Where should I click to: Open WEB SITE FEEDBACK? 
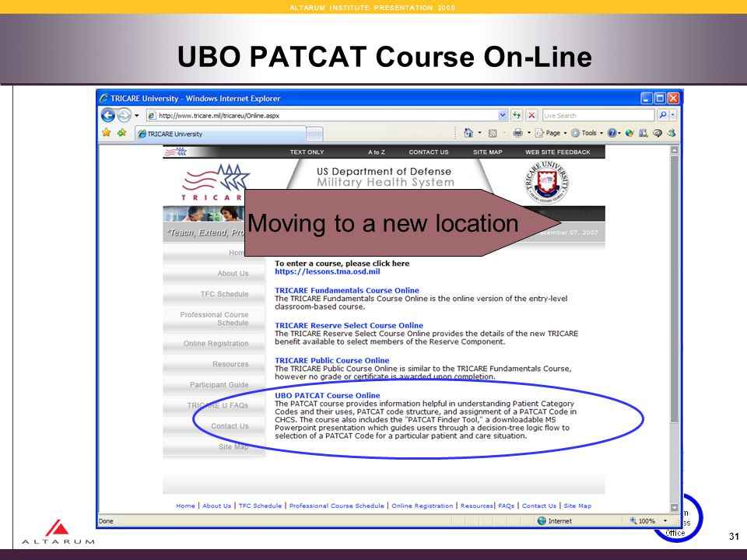[558, 152]
